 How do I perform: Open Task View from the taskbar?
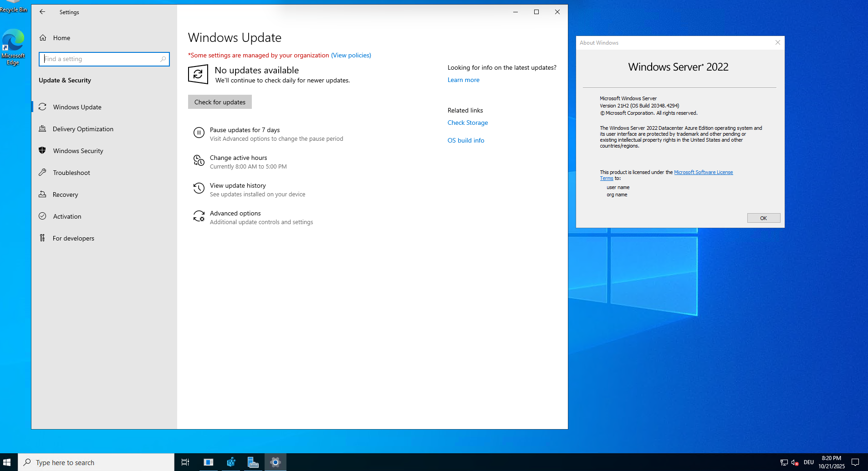[185, 462]
